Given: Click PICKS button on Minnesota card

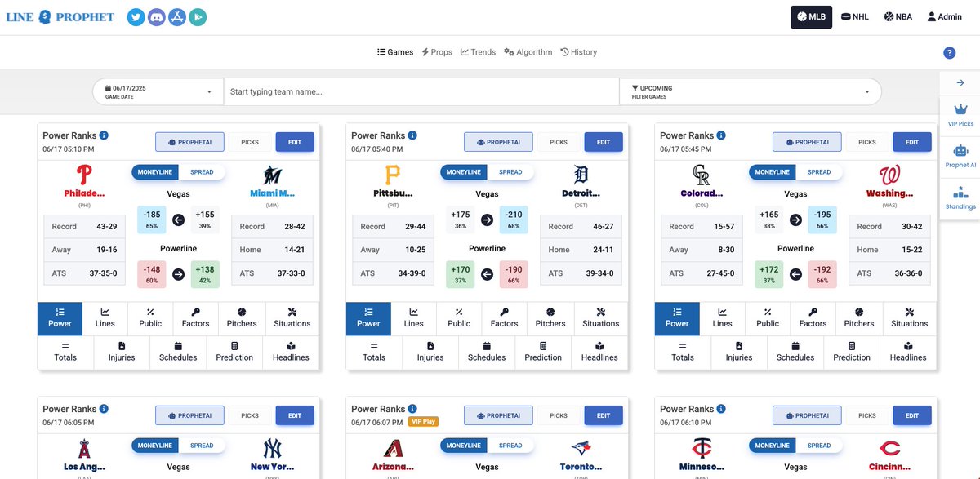Looking at the screenshot, I should (867, 415).
